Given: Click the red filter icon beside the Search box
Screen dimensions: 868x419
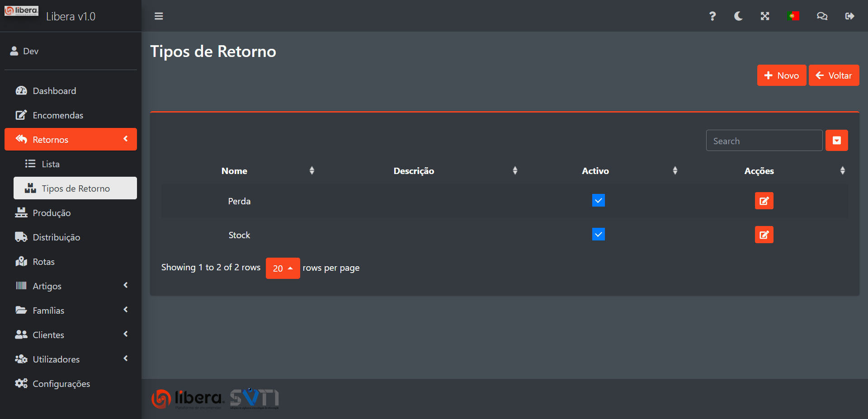Looking at the screenshot, I should tap(837, 140).
